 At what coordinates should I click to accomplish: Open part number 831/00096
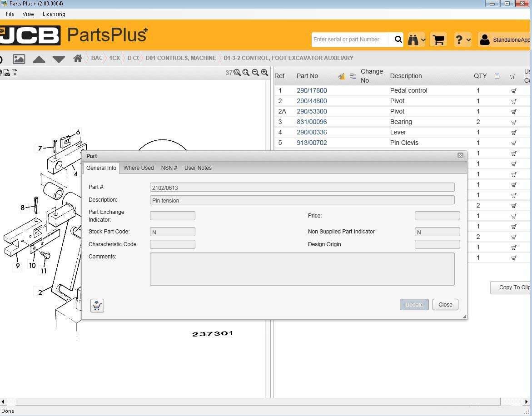coord(312,122)
